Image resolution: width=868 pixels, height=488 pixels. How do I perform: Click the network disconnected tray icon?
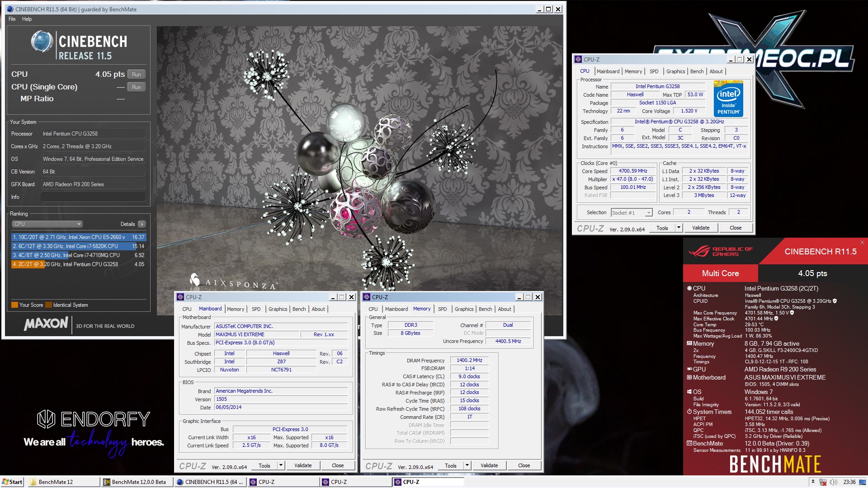[x=823, y=482]
